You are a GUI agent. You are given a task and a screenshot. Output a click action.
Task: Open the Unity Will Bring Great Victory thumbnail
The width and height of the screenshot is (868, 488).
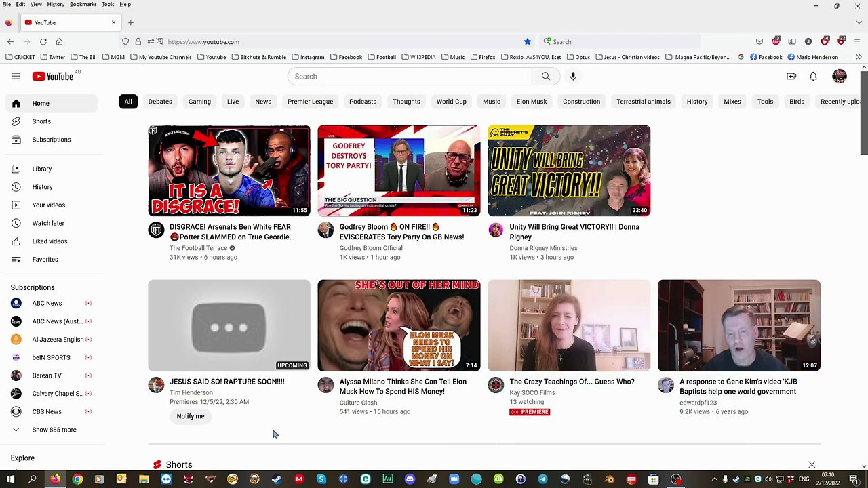coord(569,171)
